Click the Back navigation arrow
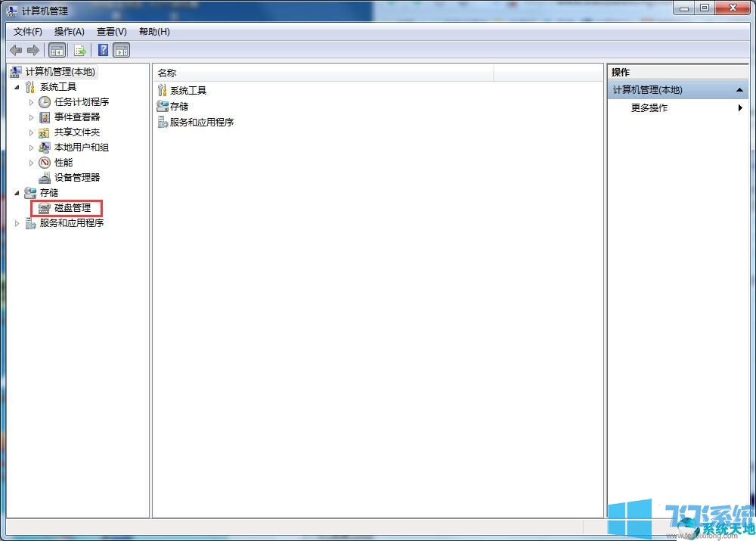The image size is (756, 541). pos(16,50)
